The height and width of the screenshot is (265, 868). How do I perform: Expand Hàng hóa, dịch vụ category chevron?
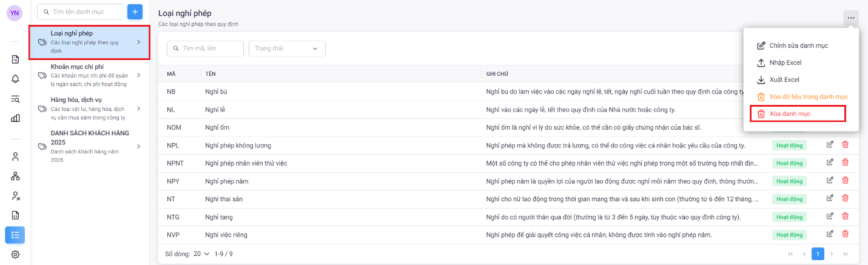pos(138,109)
